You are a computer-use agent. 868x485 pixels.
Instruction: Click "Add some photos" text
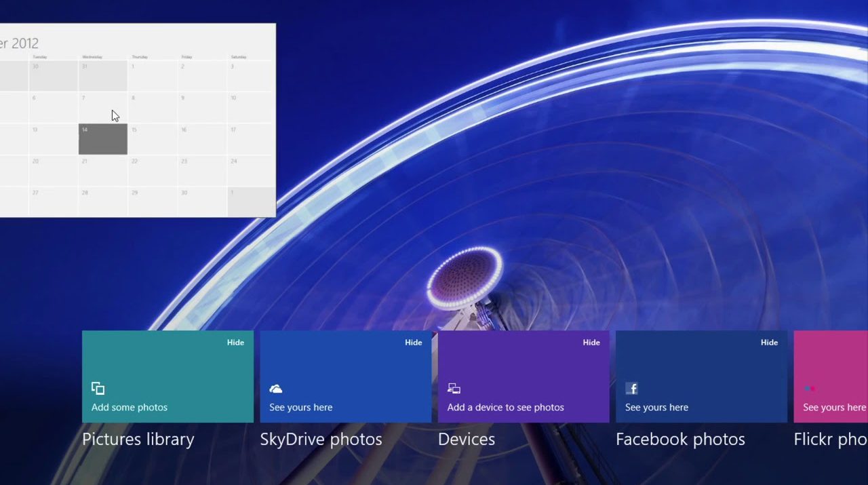tap(130, 408)
